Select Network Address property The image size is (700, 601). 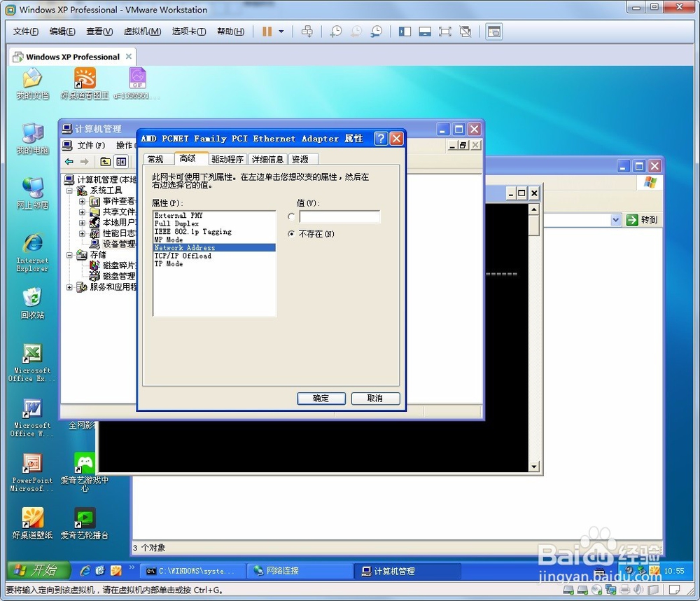click(x=214, y=247)
